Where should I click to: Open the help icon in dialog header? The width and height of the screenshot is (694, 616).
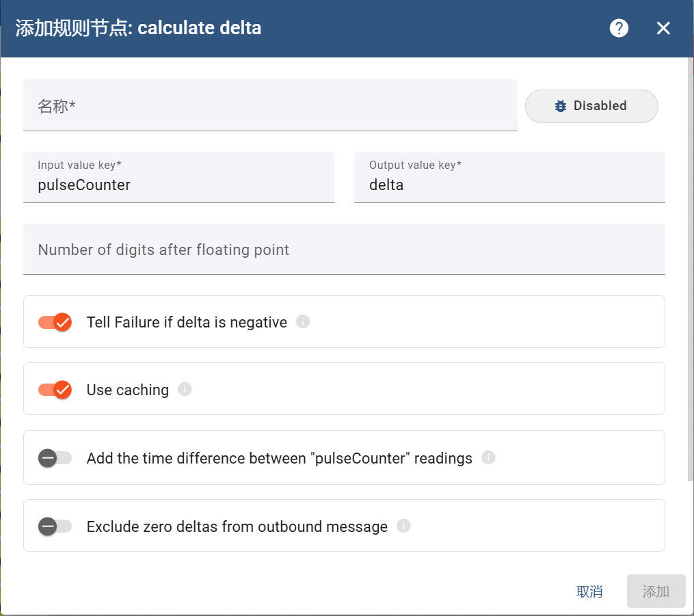point(619,28)
